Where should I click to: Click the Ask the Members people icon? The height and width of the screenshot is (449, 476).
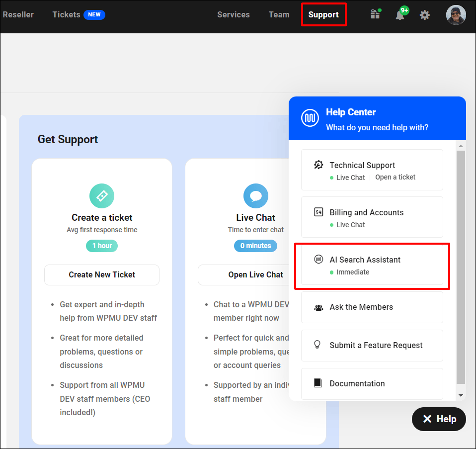(x=318, y=307)
